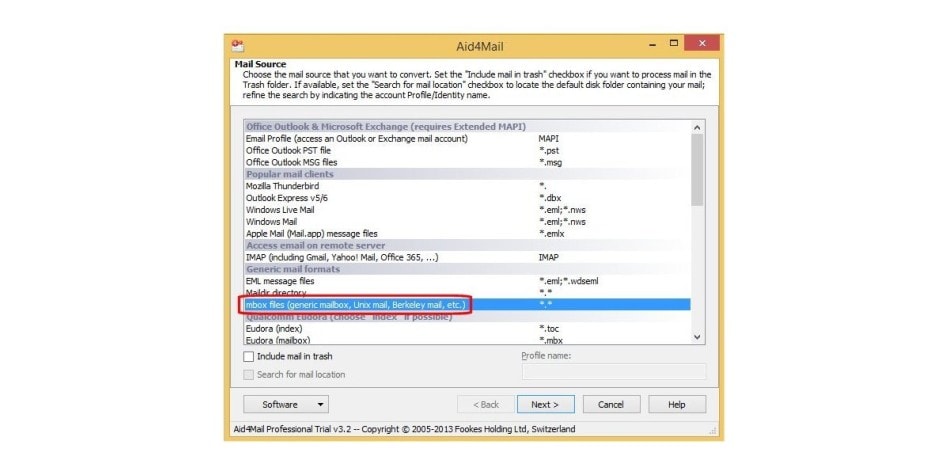Click the Profile name input field
This screenshot has height=475, width=950.
[x=613, y=372]
